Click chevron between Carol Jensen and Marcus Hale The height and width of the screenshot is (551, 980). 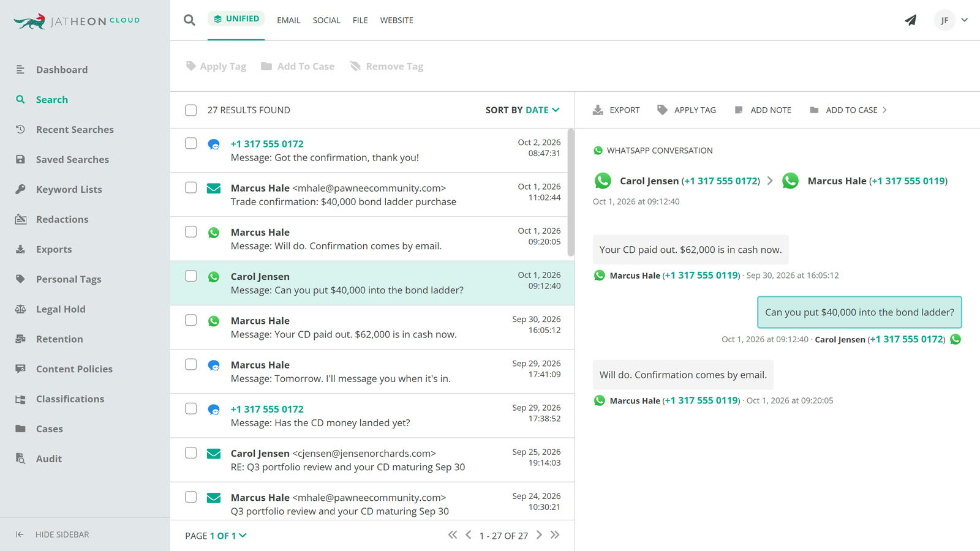[x=770, y=181]
